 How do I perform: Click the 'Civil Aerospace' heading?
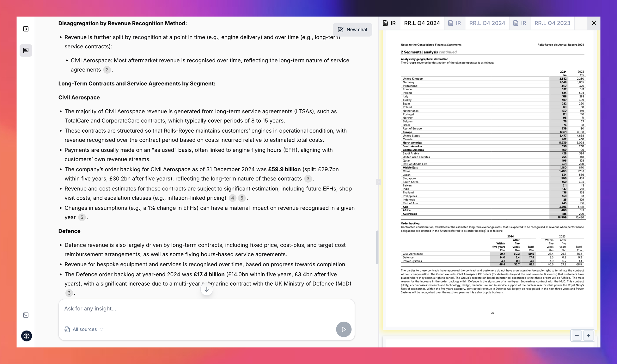coord(79,97)
